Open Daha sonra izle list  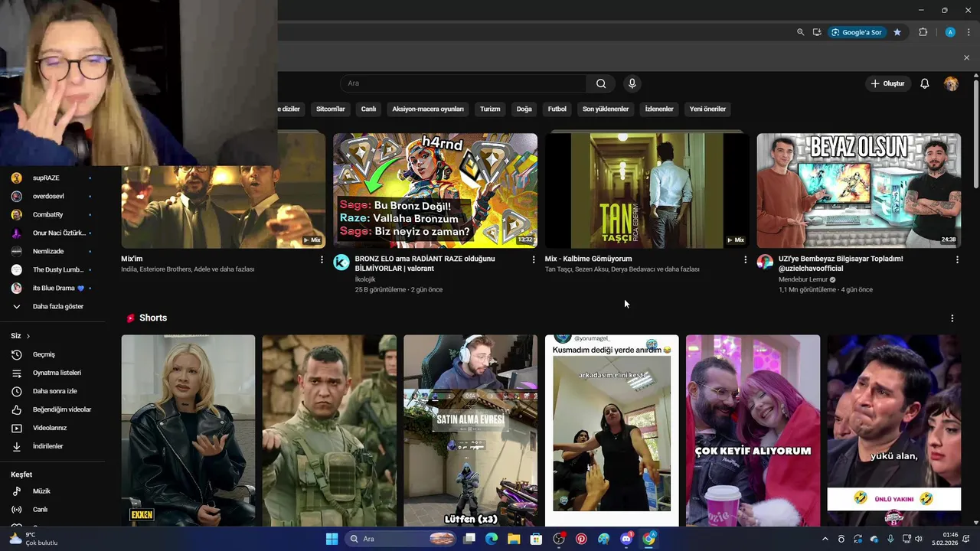coord(52,391)
